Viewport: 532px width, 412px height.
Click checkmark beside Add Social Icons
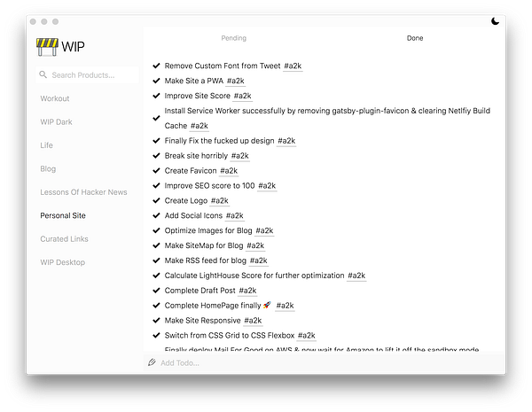[x=156, y=216]
